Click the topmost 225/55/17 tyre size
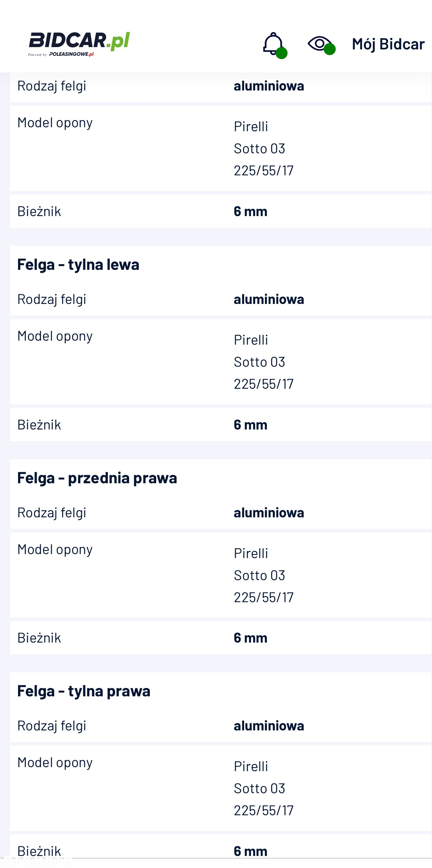Image resolution: width=432 pixels, height=868 pixels. click(264, 171)
